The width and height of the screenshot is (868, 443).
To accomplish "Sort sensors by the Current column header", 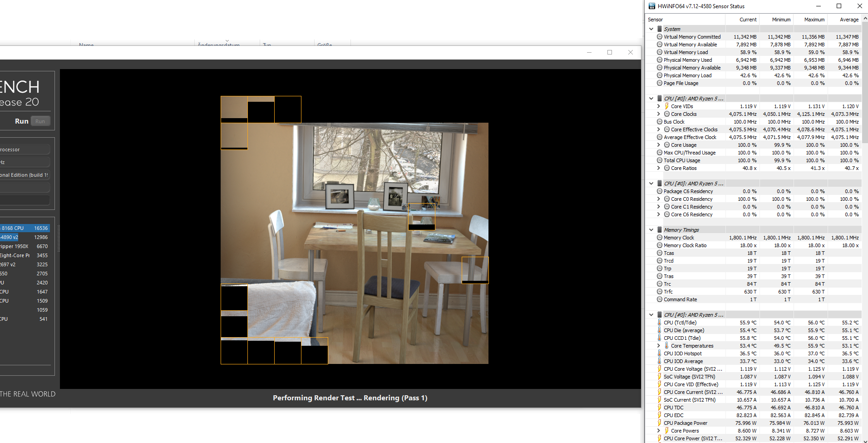I will pyautogui.click(x=749, y=20).
